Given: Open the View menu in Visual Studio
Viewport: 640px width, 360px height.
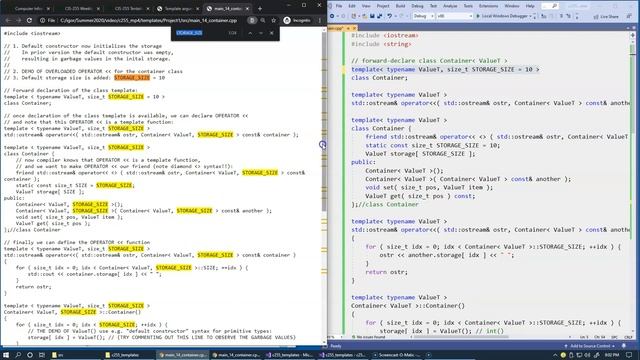Looking at the screenshot, I should pos(366,6).
